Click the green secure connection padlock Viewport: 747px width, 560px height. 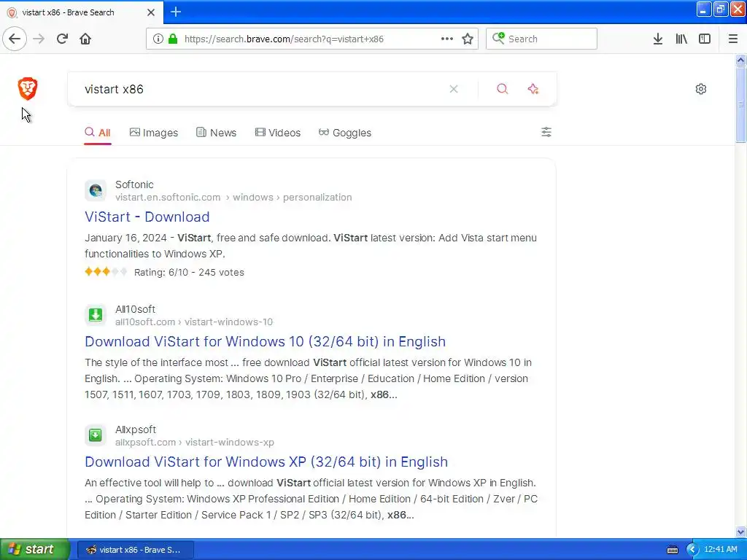pyautogui.click(x=173, y=39)
